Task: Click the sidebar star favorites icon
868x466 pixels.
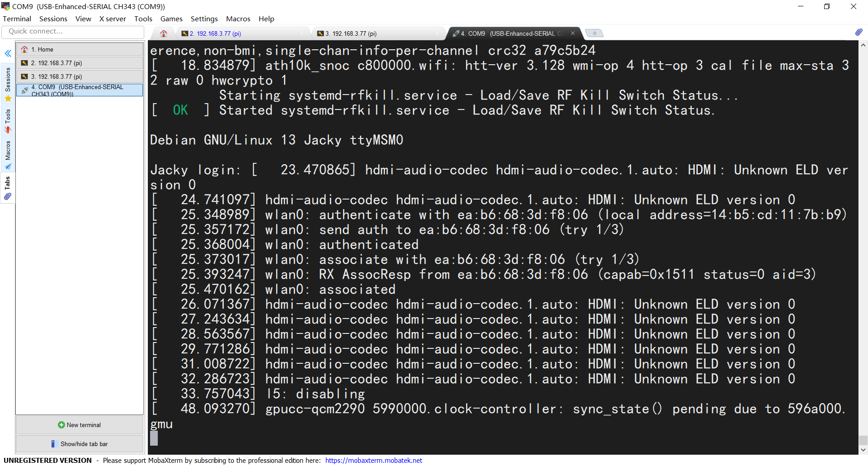Action: [x=8, y=98]
